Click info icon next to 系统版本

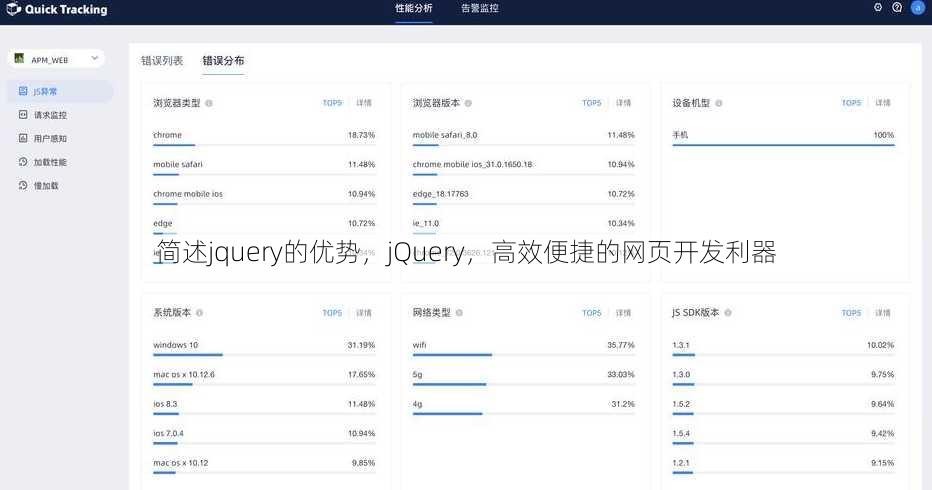tap(199, 313)
